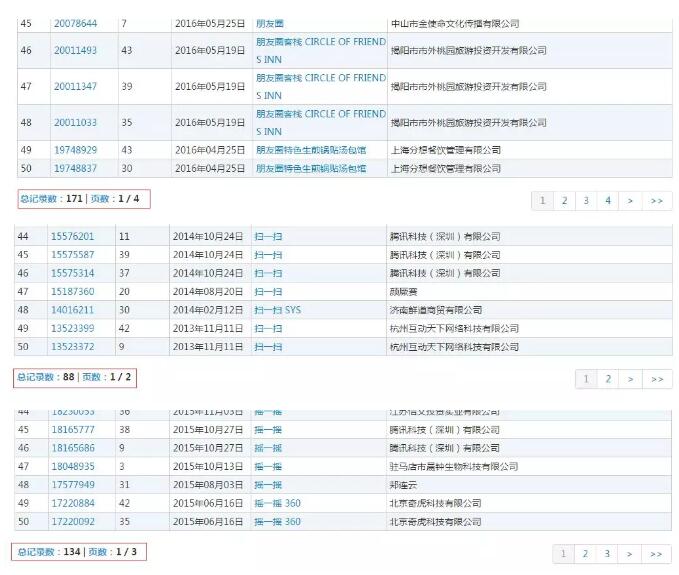Screen dimensions: 679x575
Task: Open 摇一摇 360 trademark for registration 17220884
Action: [277, 503]
